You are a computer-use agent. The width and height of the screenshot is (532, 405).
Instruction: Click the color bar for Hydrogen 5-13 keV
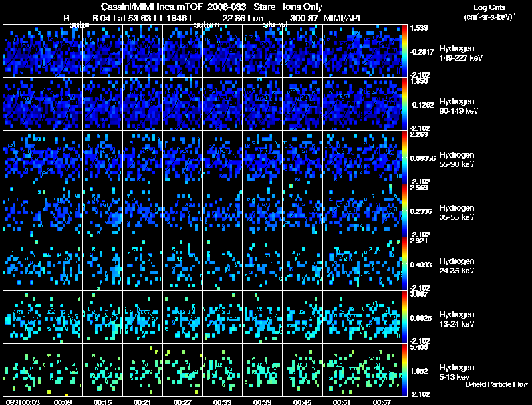[404, 370]
